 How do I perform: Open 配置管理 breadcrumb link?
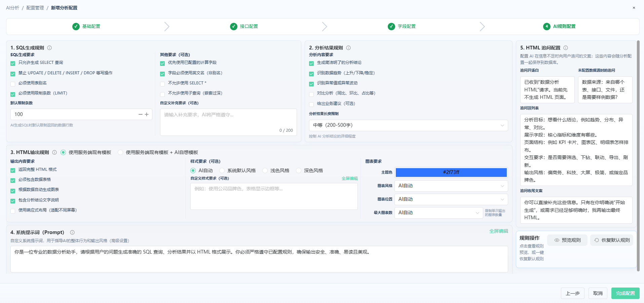click(x=35, y=8)
